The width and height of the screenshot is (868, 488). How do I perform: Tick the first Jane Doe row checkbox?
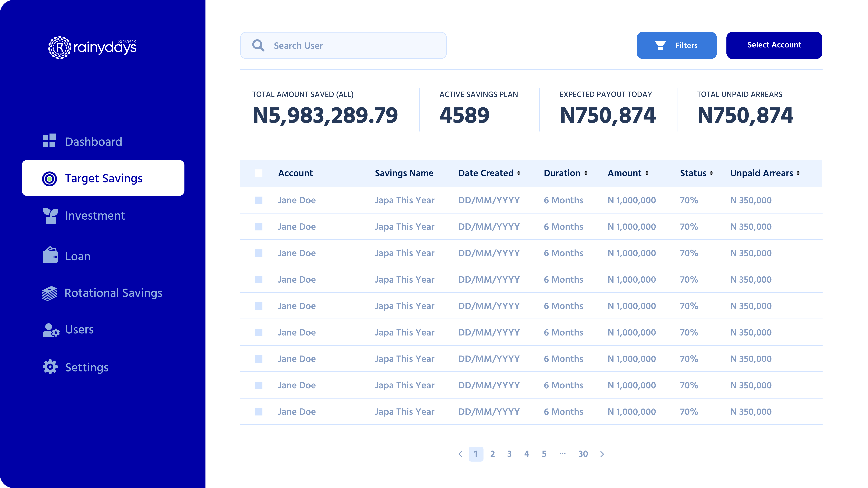click(258, 200)
